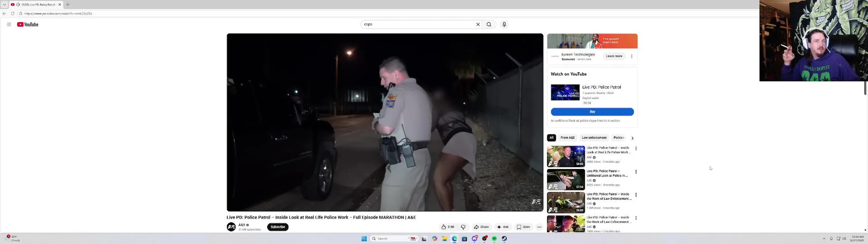Viewport: 868px width, 244px height.
Task: Switch to Microsoft Edge on taskbar
Action: click(x=454, y=239)
